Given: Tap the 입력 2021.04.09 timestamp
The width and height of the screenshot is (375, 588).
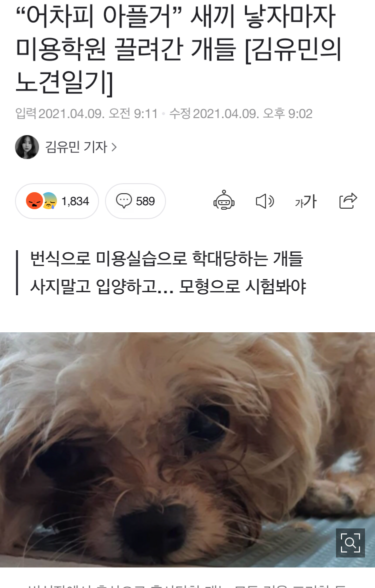Looking at the screenshot, I should point(86,114).
